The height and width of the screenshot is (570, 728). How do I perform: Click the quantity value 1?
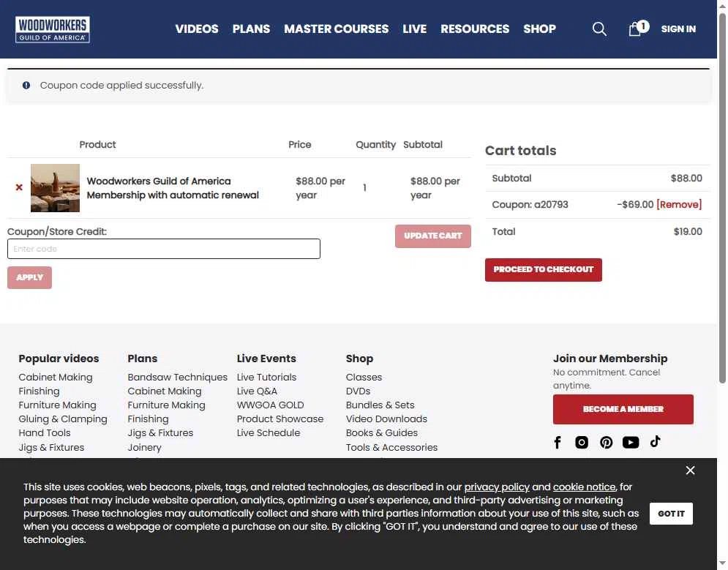[x=364, y=188]
